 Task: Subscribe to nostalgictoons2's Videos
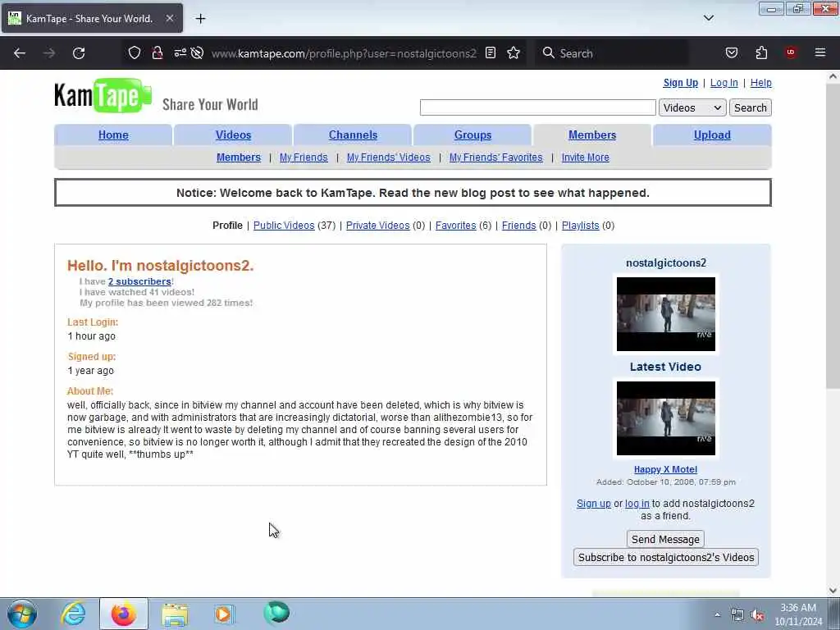[666, 557]
